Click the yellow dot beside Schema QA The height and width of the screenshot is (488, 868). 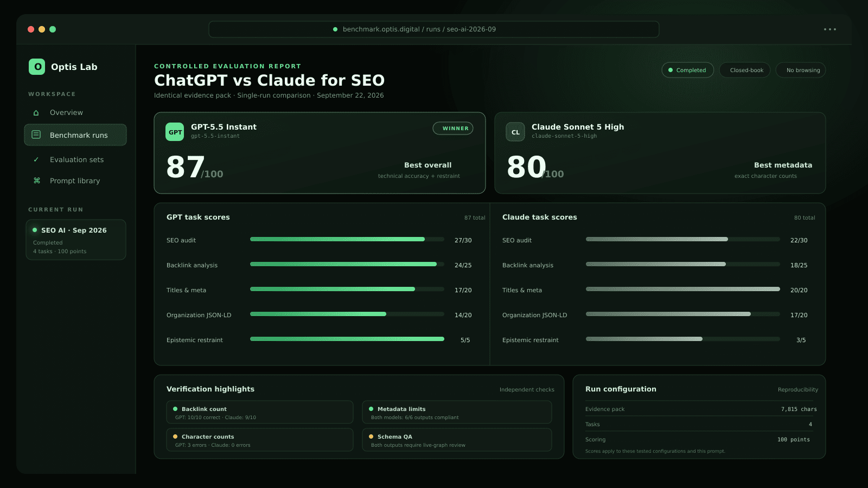(371, 436)
